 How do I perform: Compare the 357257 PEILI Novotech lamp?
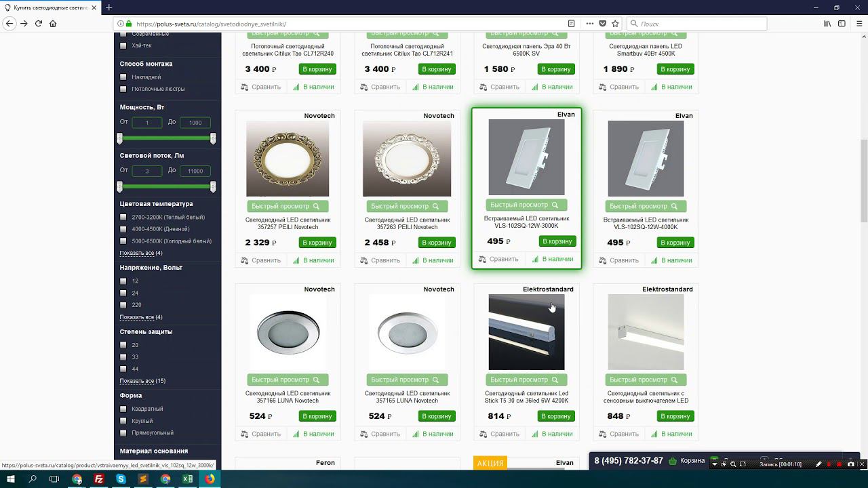click(260, 260)
